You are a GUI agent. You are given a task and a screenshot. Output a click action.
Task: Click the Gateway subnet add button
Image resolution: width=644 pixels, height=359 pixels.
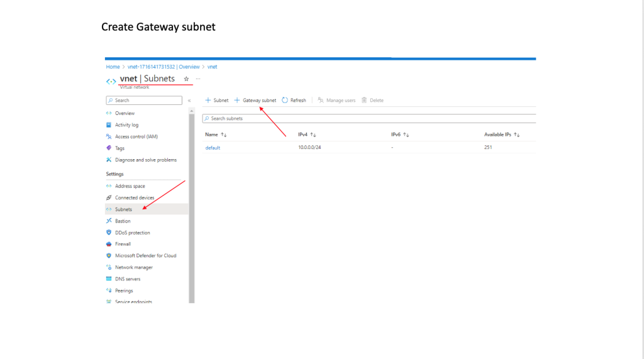click(255, 101)
